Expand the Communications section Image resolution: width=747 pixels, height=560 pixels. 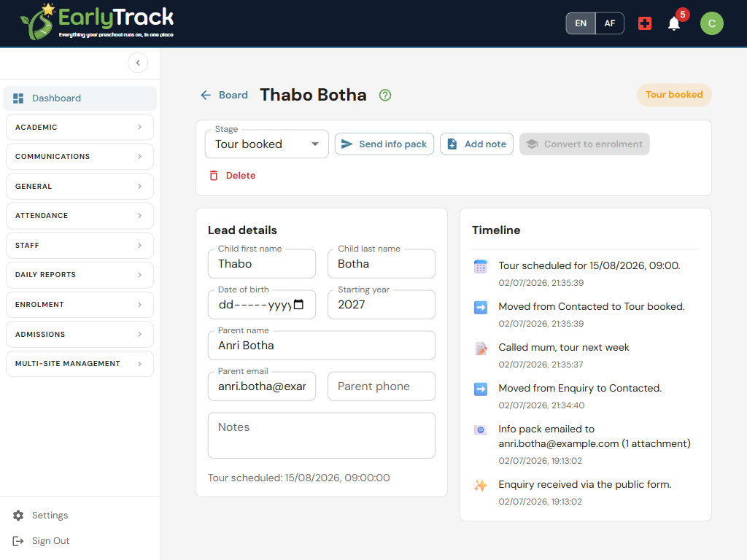(x=80, y=157)
